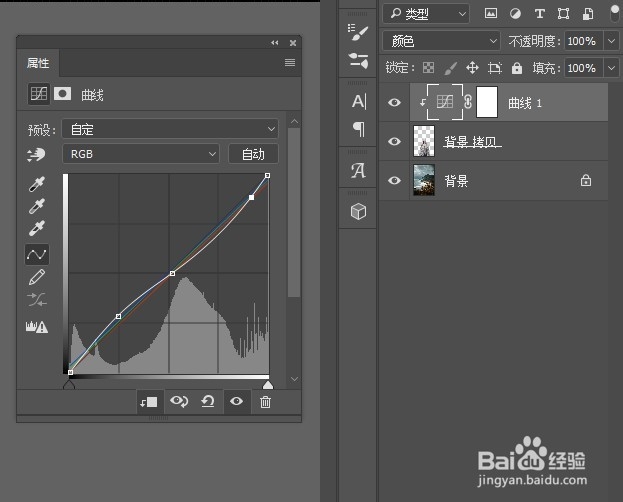Filter layers by type layers

539,14
